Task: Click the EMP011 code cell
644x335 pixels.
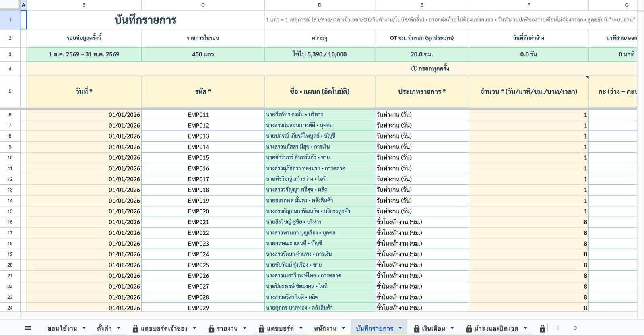Action: click(x=203, y=115)
